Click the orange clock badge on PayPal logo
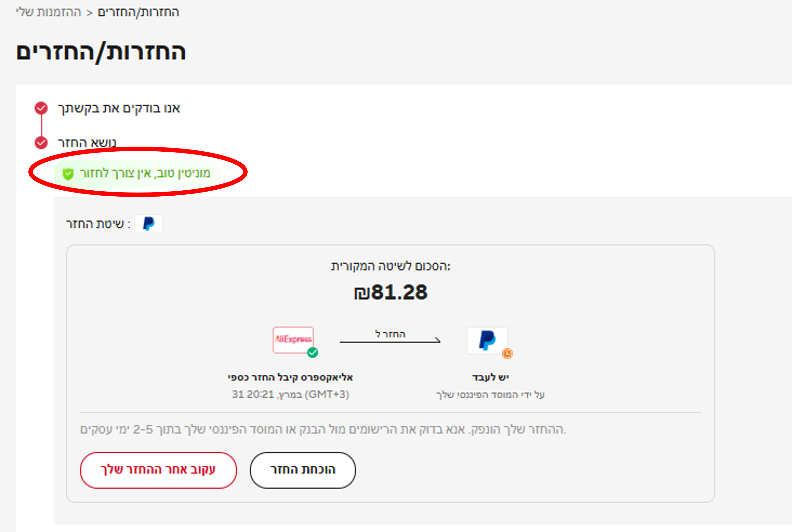The height and width of the screenshot is (532, 792). [x=507, y=354]
